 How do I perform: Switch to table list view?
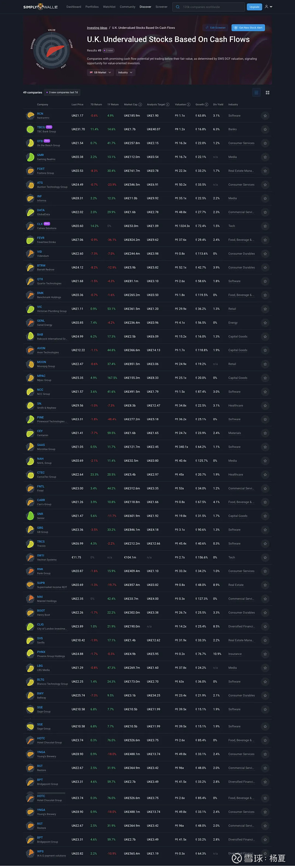pos(256,93)
